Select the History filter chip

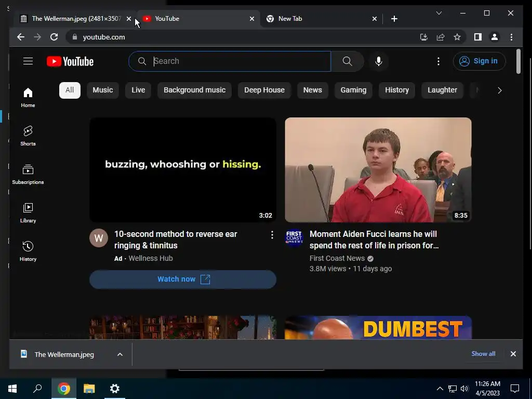tap(396, 90)
